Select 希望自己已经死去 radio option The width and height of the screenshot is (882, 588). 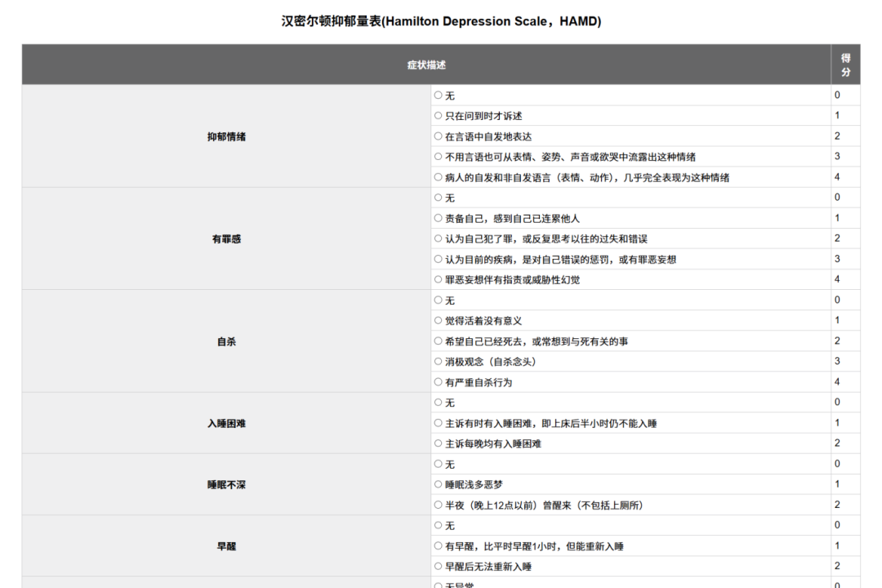(x=439, y=341)
